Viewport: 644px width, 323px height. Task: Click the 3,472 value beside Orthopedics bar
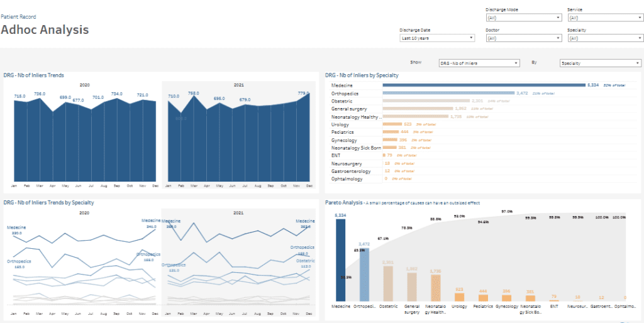click(x=523, y=94)
